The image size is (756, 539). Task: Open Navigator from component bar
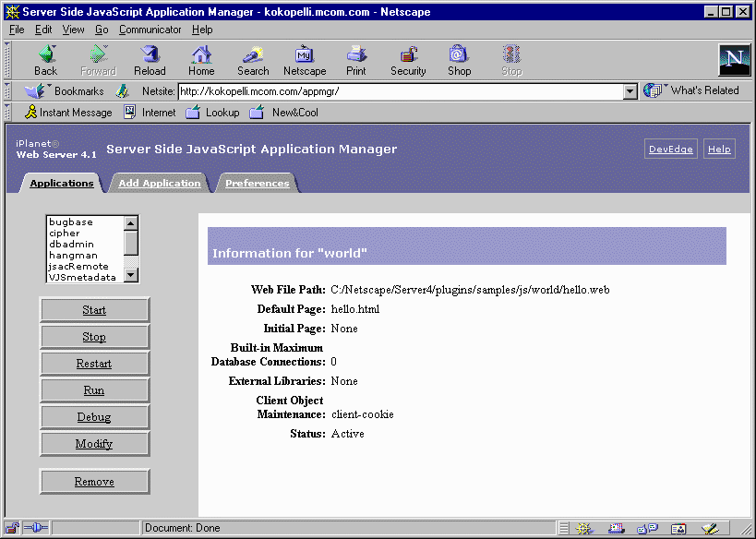[x=584, y=529]
